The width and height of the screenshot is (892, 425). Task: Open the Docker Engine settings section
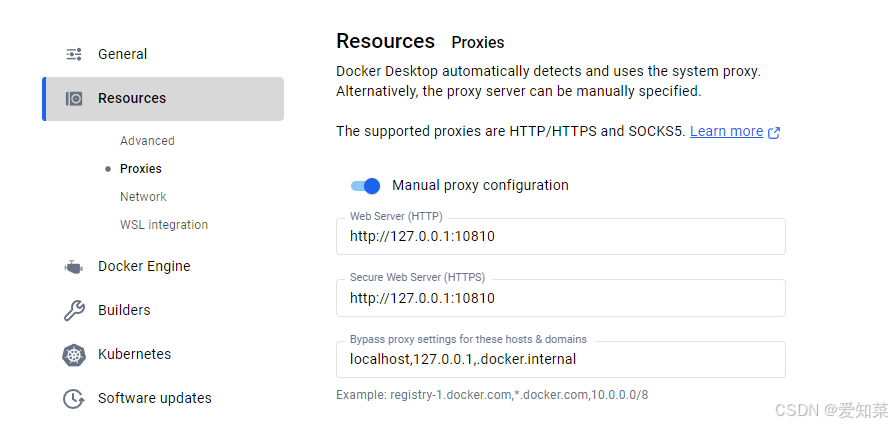tap(144, 266)
